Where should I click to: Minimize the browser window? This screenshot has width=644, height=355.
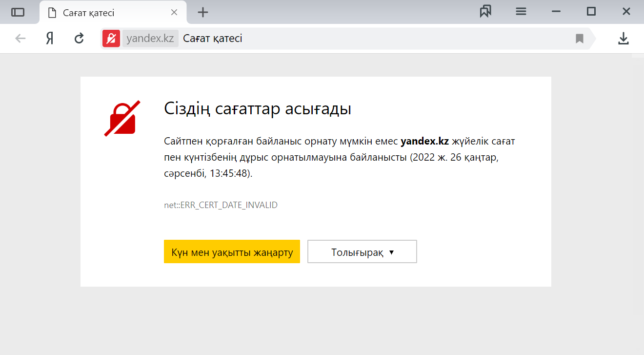pyautogui.click(x=556, y=12)
